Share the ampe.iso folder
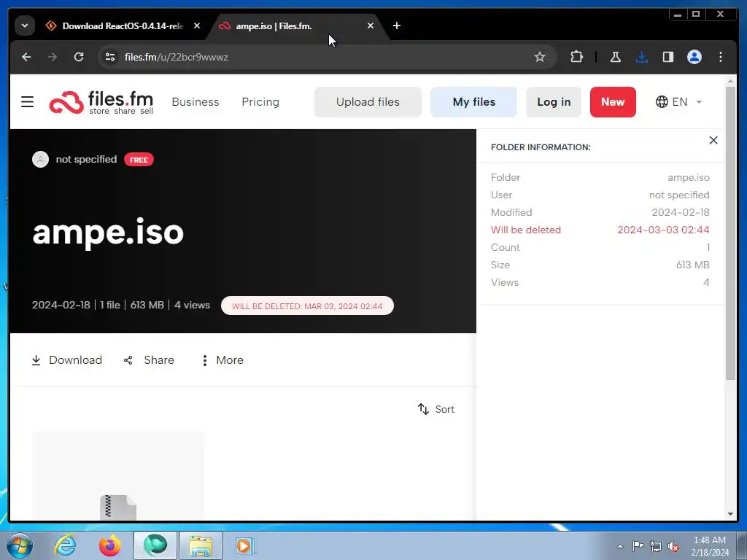Image resolution: width=747 pixels, height=560 pixels. [149, 360]
